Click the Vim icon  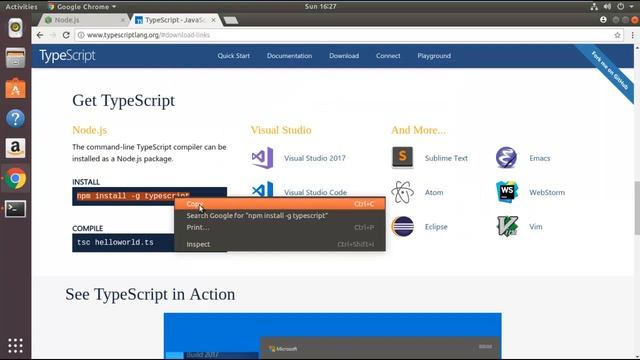tap(507, 226)
